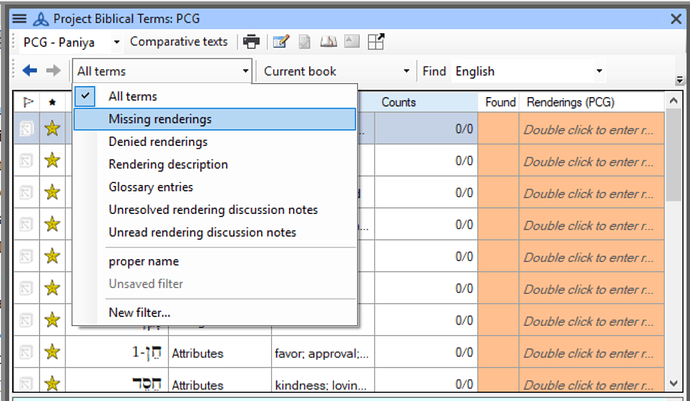Navigate back with the blue left arrow

tap(29, 71)
